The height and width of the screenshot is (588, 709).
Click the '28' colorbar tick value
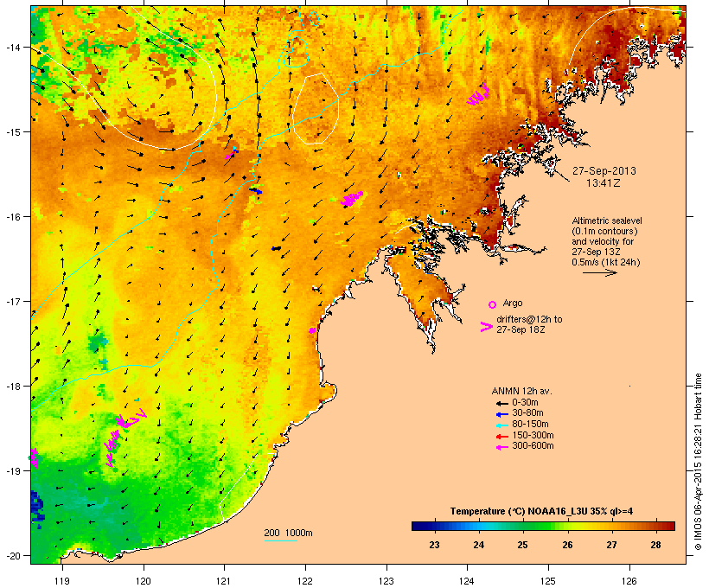click(656, 545)
